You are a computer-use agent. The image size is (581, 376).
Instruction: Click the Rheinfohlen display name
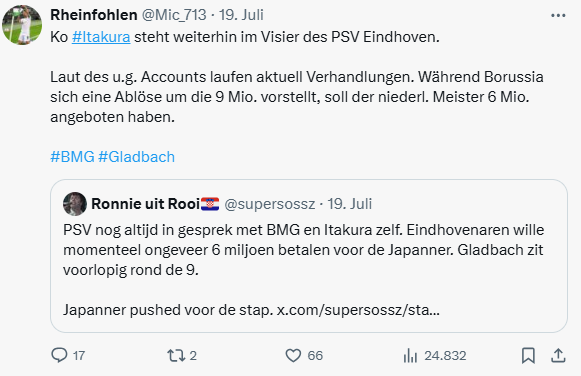94,15
